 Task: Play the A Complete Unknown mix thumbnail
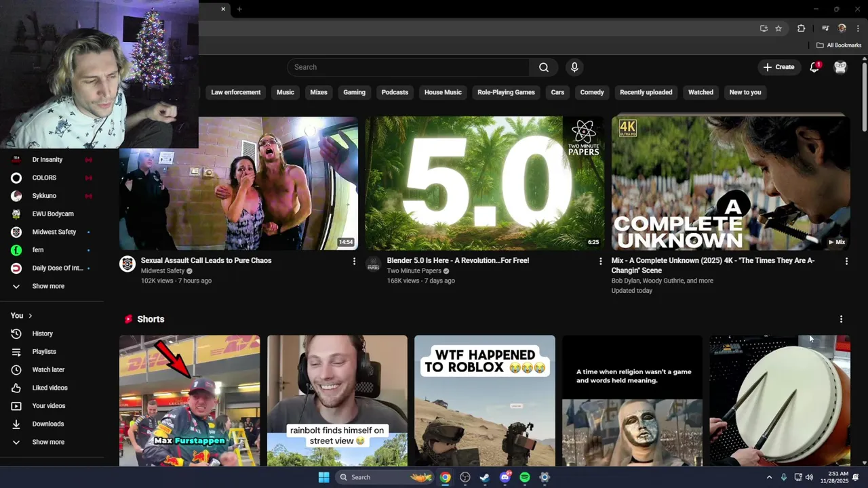730,183
